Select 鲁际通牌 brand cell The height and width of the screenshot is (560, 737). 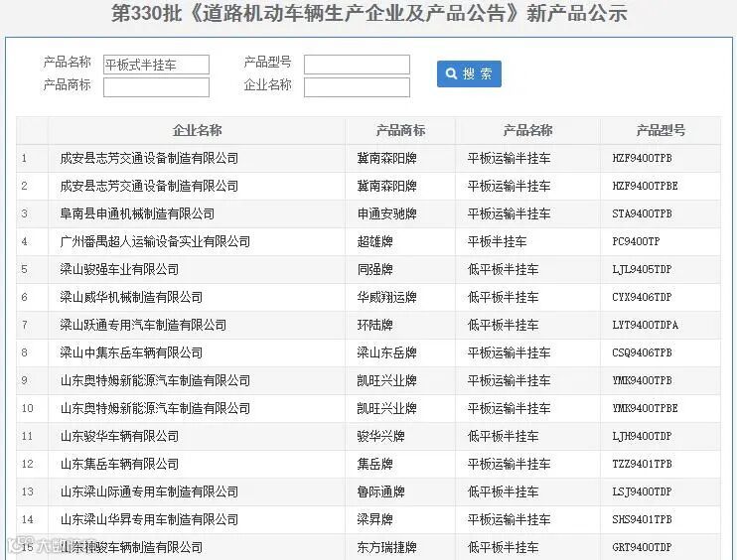click(x=400, y=491)
